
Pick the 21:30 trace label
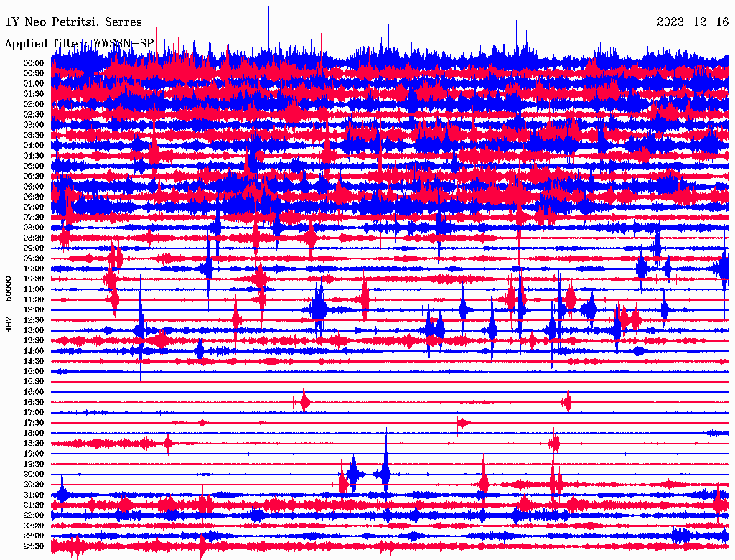34,505
